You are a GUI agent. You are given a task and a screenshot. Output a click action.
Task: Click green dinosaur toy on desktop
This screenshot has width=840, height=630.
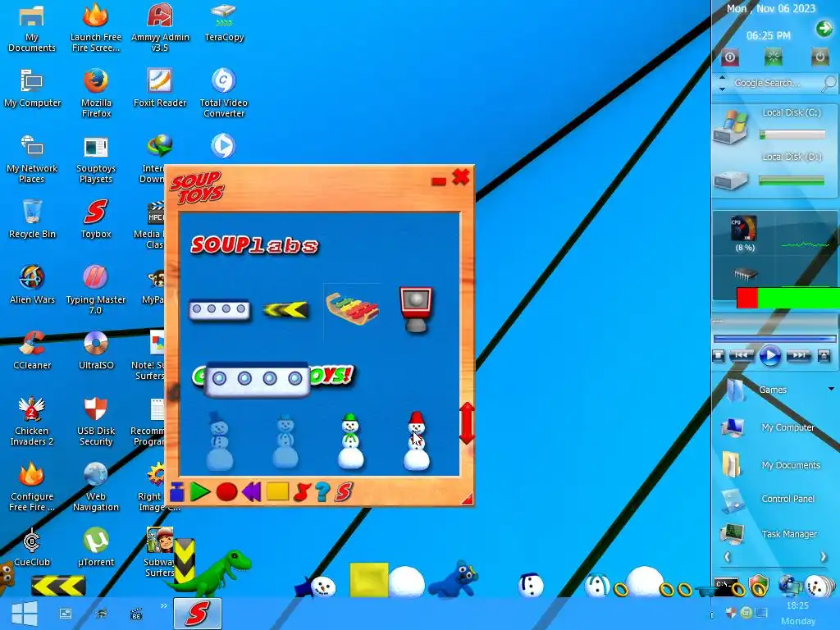(214, 572)
